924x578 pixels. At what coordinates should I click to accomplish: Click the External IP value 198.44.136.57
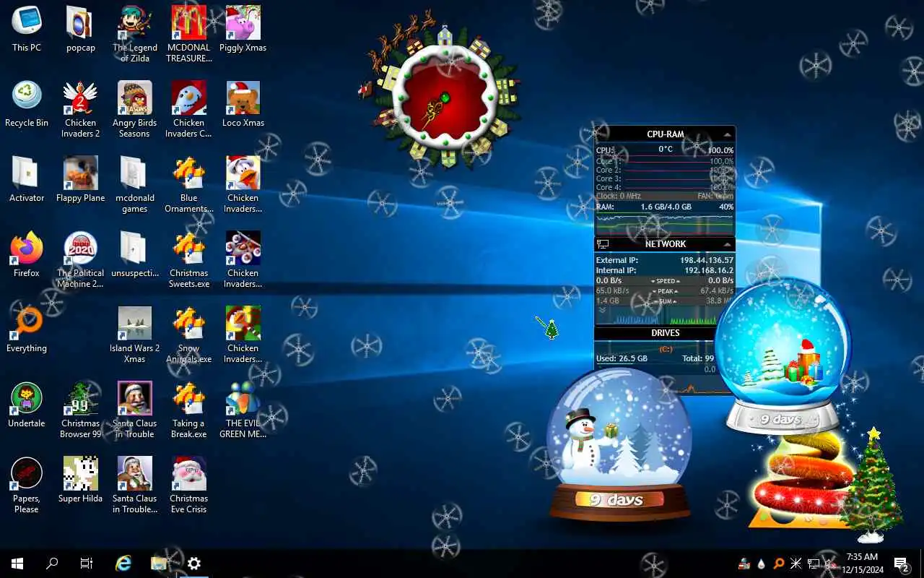pos(706,260)
